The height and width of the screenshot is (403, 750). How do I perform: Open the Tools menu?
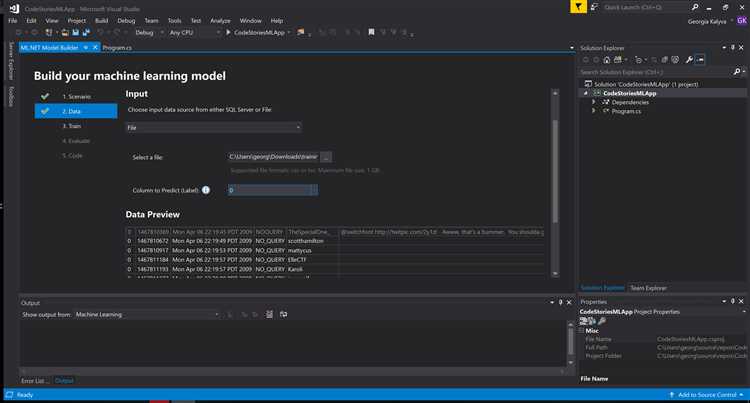[175, 21]
